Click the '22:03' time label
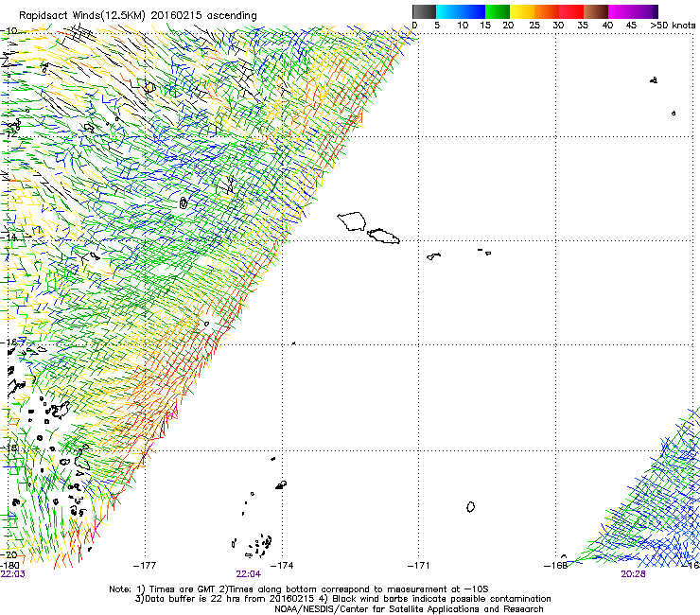Image resolution: width=700 pixels, height=615 pixels. pyautogui.click(x=13, y=574)
